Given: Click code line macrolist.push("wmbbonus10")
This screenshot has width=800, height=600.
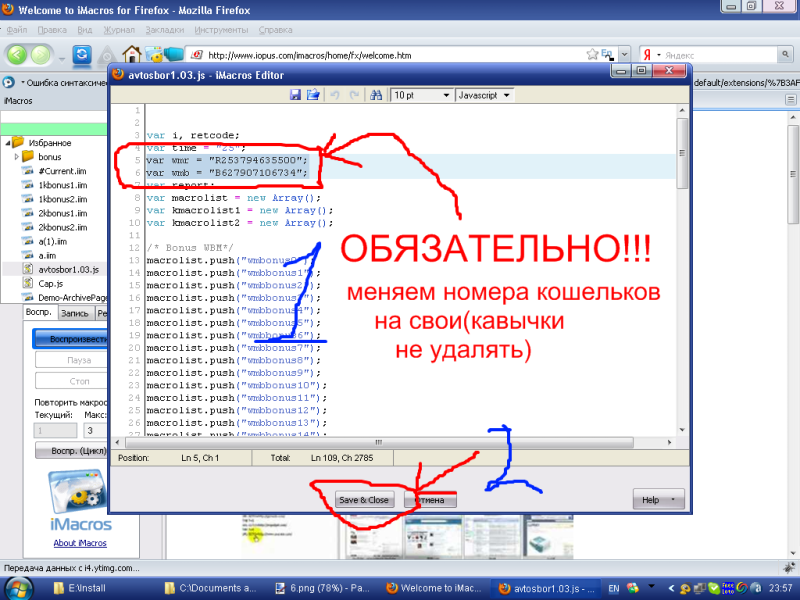Looking at the screenshot, I should (x=237, y=385).
